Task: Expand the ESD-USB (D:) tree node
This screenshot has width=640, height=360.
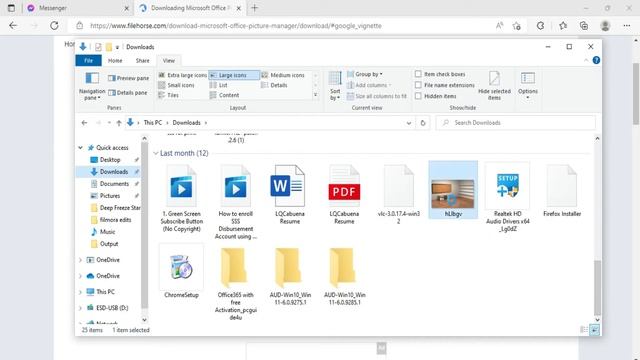Action: coord(80,308)
